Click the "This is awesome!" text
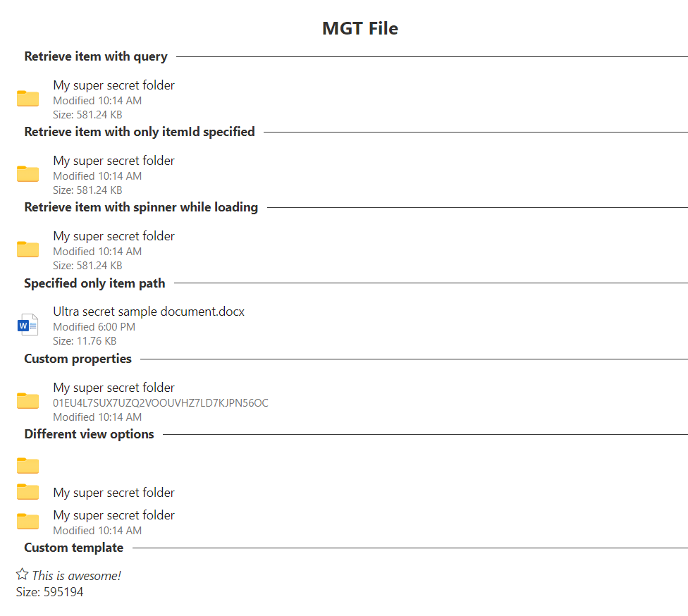Viewport: 688px width, 616px height. point(77,576)
